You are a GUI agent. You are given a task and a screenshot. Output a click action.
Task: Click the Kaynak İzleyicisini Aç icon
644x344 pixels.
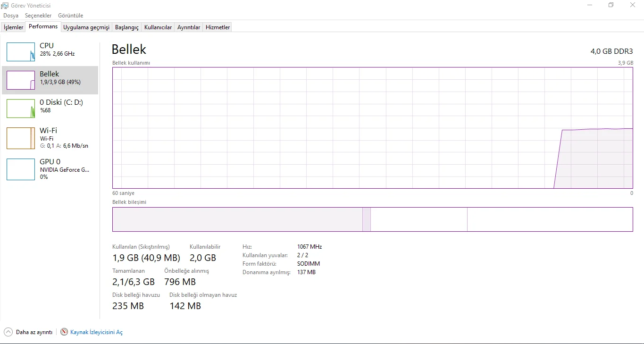point(63,332)
